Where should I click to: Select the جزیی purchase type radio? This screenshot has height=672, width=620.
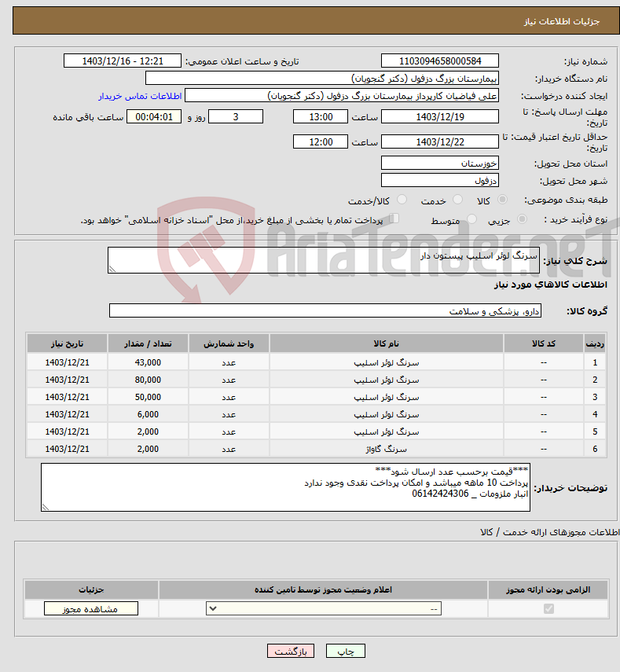click(x=522, y=219)
